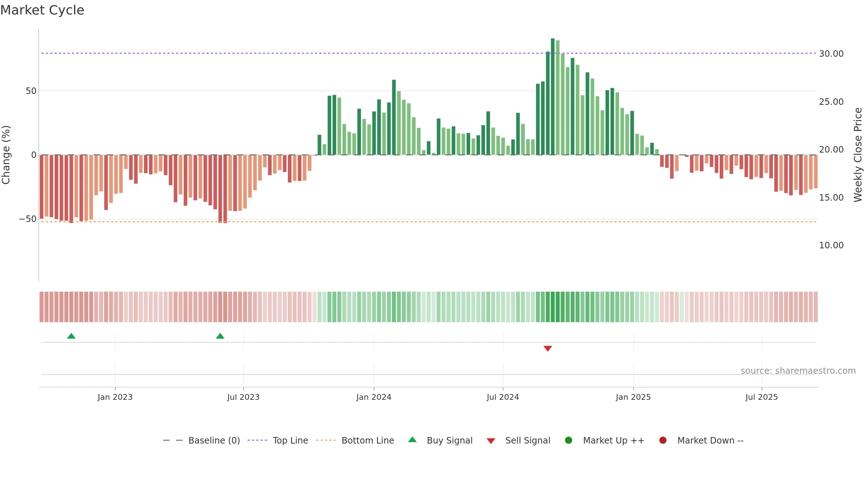Screen dimensions: 868x488
Task: Click the 25.00 price axis label
Action: point(831,102)
